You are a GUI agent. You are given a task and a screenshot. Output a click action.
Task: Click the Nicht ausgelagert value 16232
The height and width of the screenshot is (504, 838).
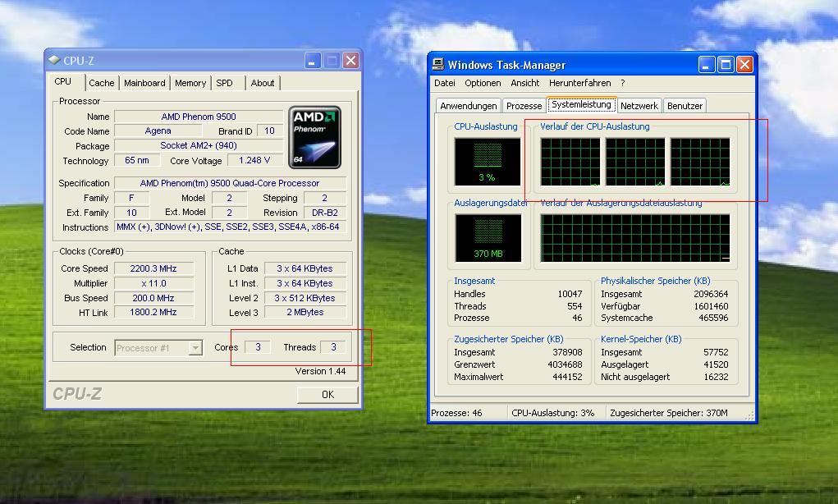tap(716, 377)
